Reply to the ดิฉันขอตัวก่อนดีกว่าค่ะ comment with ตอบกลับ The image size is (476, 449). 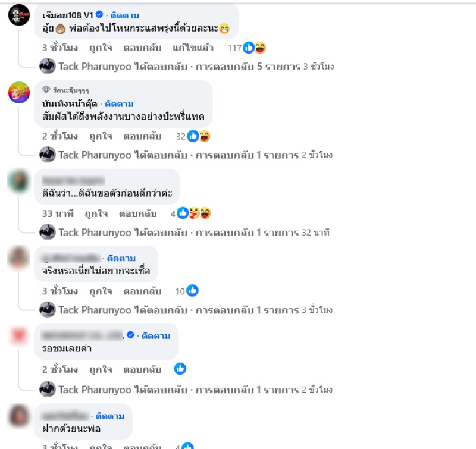pos(138,214)
